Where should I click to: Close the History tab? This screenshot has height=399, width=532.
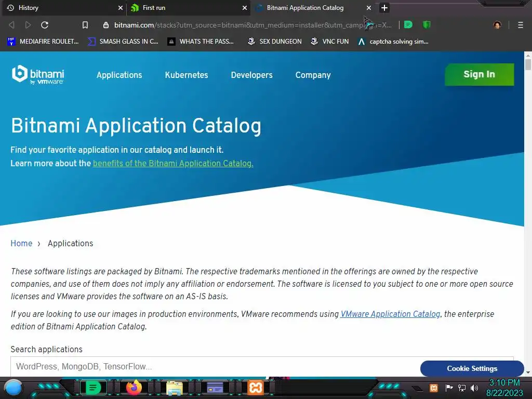[x=121, y=8]
